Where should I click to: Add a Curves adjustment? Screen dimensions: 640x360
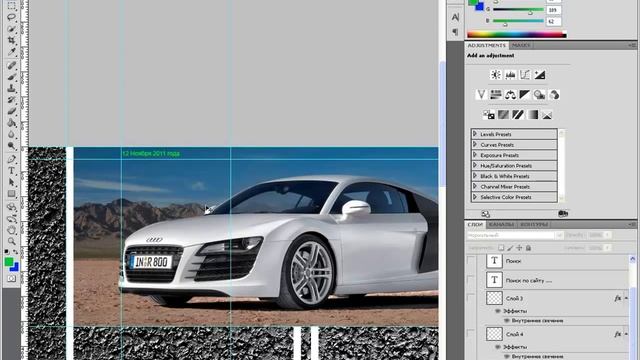tap(525, 75)
